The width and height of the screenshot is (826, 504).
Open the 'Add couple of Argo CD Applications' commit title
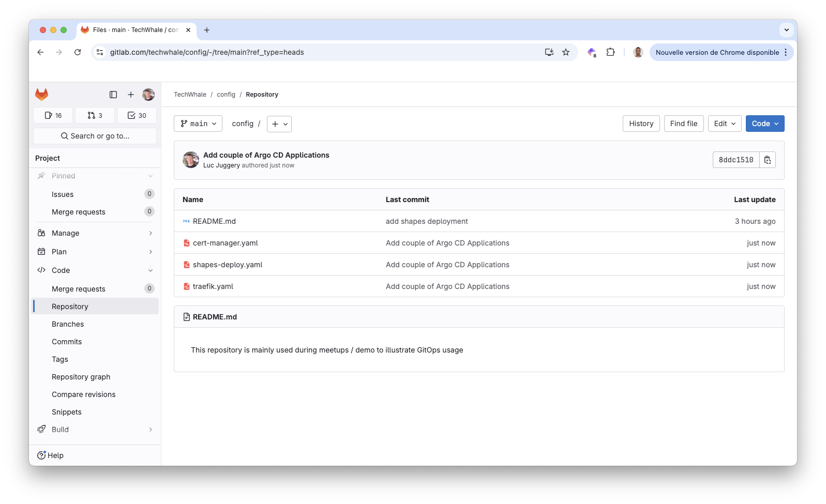[x=266, y=155]
